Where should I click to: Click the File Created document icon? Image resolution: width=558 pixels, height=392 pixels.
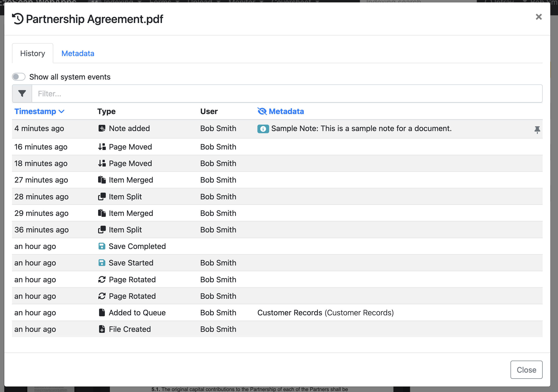click(x=102, y=329)
